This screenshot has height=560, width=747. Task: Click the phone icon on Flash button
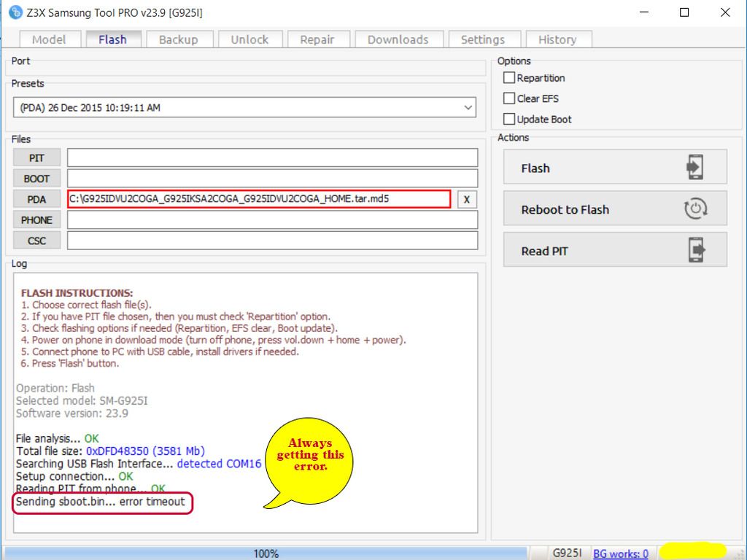[x=695, y=167]
